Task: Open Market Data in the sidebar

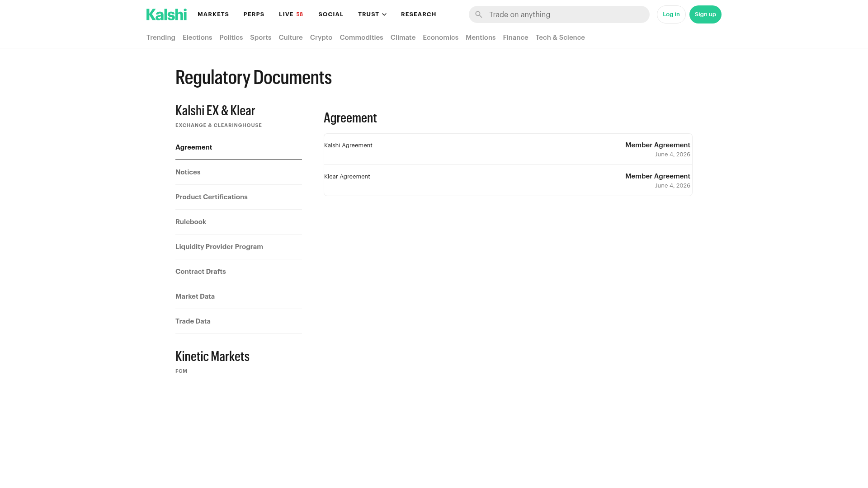Action: click(239, 296)
